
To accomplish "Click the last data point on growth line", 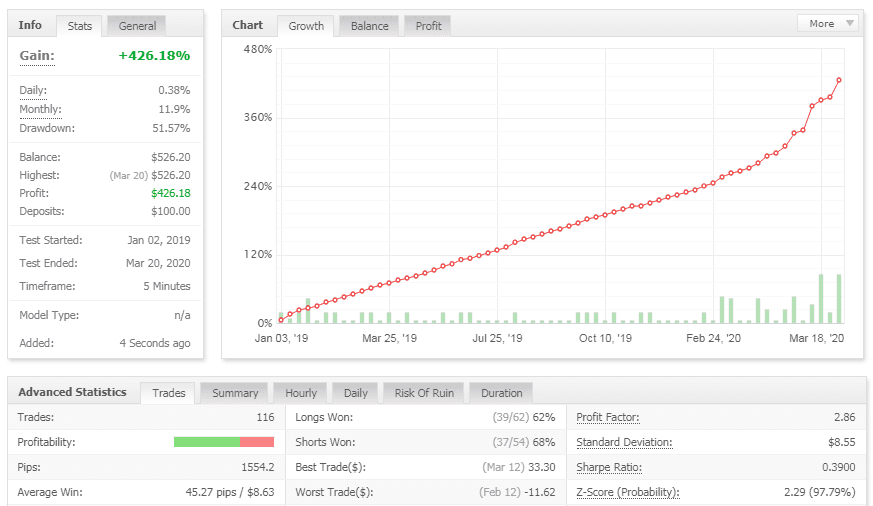I will click(x=839, y=80).
